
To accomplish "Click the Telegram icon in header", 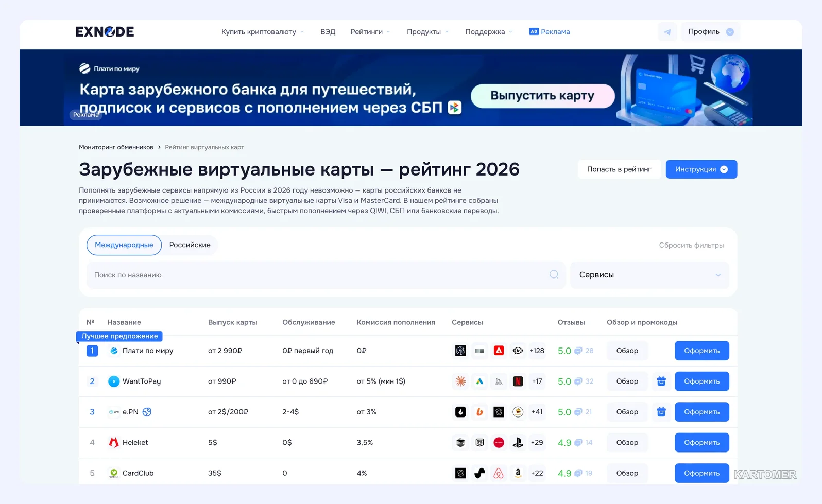I will (x=667, y=32).
